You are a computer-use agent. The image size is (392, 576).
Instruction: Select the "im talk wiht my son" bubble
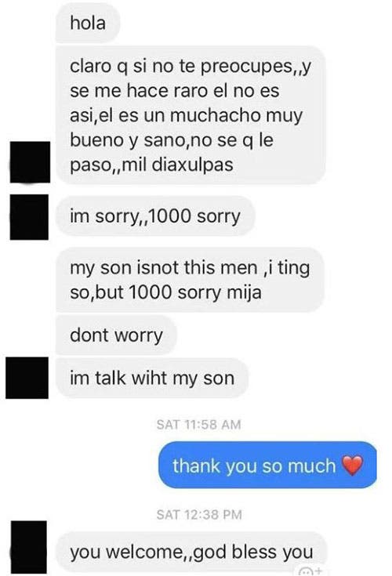[x=152, y=378]
